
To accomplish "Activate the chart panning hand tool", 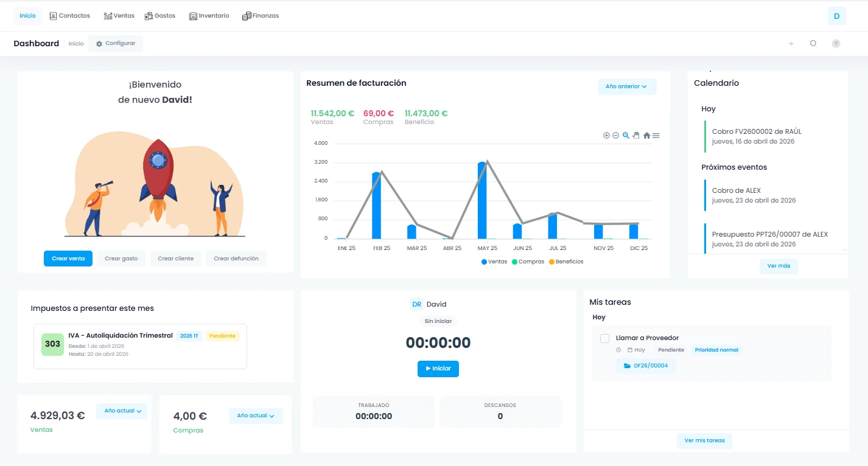I will (x=636, y=136).
